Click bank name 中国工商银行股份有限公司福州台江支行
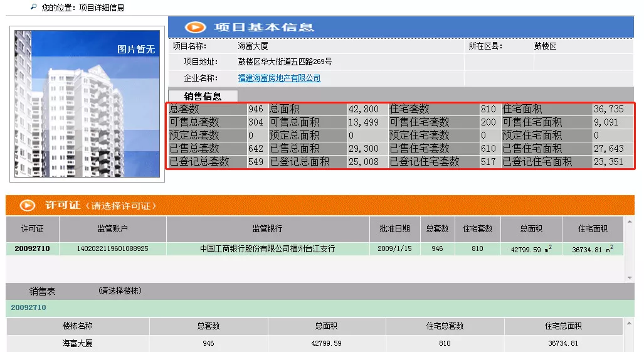The image size is (644, 352). pos(267,248)
